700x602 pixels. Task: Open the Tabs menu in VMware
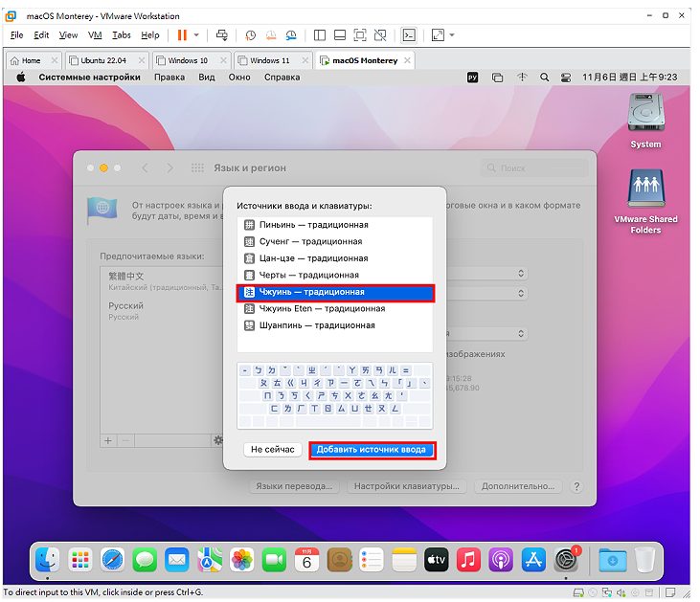122,34
